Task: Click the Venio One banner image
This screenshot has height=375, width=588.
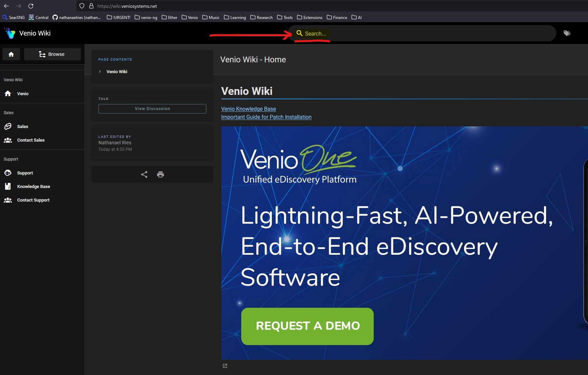Action: coord(404,243)
